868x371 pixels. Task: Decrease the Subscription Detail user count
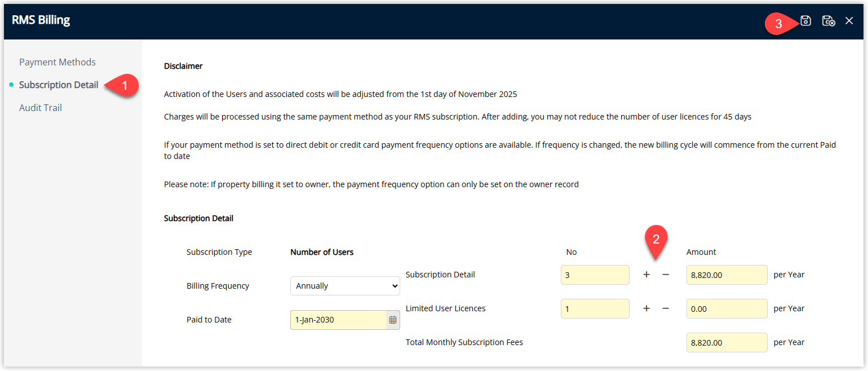(x=666, y=275)
